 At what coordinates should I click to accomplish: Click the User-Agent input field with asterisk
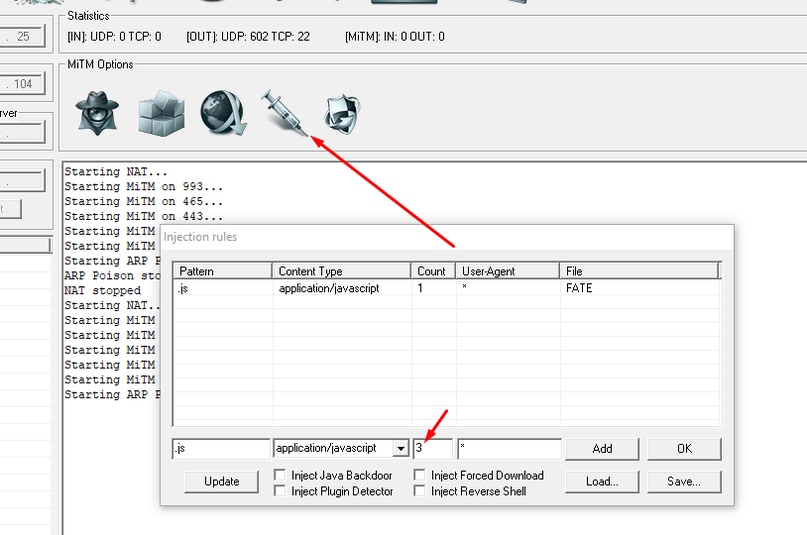tap(508, 449)
